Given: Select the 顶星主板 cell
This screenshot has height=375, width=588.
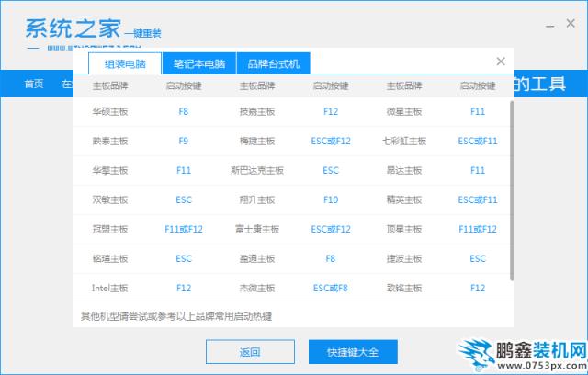Looking at the screenshot, I should (x=404, y=229).
